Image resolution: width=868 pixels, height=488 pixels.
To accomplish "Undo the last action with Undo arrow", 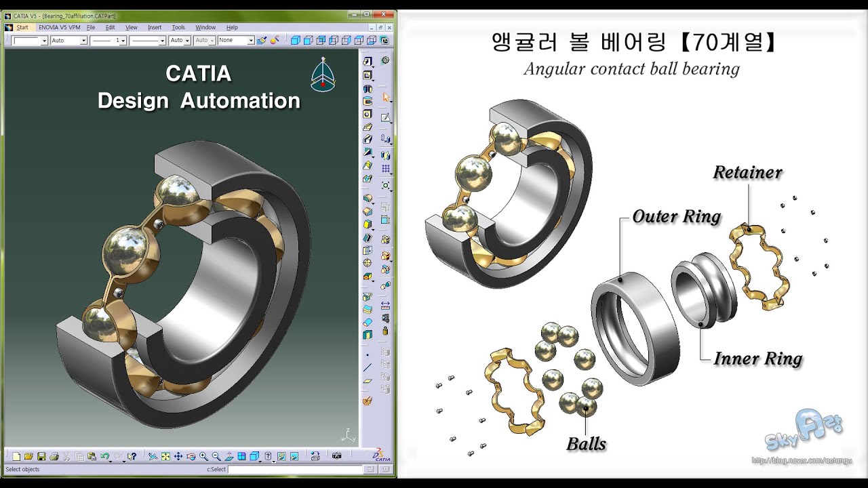I will [x=104, y=456].
